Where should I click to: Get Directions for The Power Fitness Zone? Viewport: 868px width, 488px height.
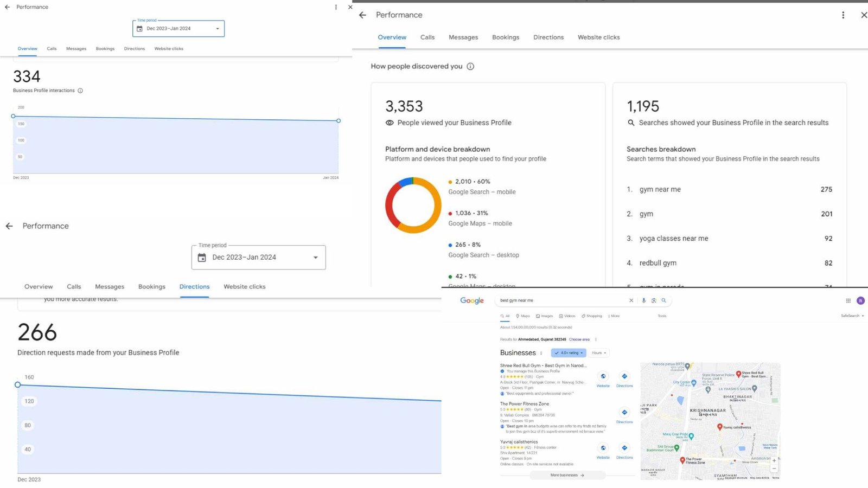[624, 413]
